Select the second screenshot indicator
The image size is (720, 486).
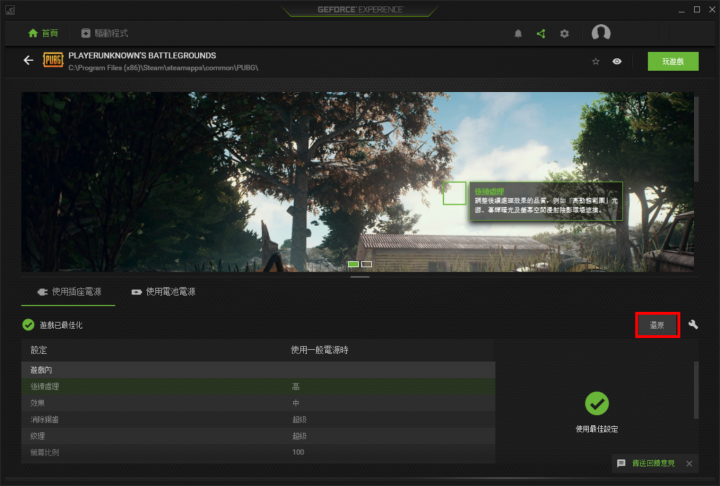point(366,264)
